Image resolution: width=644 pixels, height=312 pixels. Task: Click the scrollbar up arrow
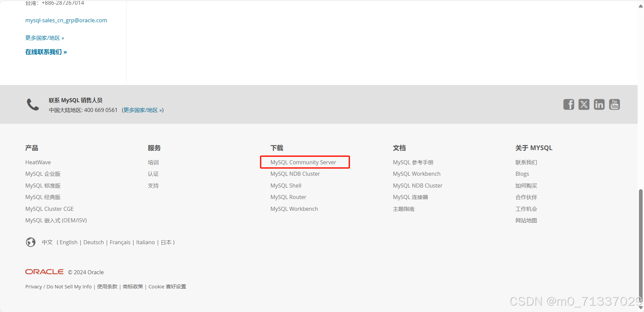click(x=641, y=6)
